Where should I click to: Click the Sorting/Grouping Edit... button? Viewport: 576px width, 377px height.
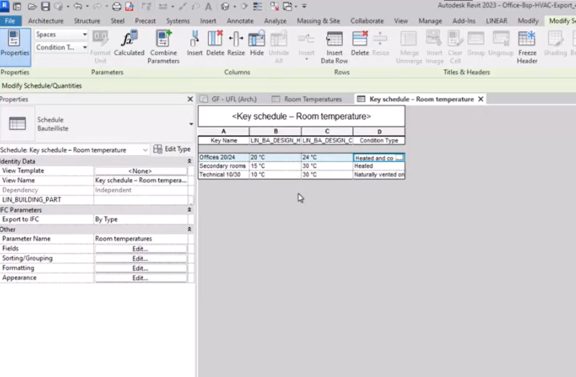140,259
